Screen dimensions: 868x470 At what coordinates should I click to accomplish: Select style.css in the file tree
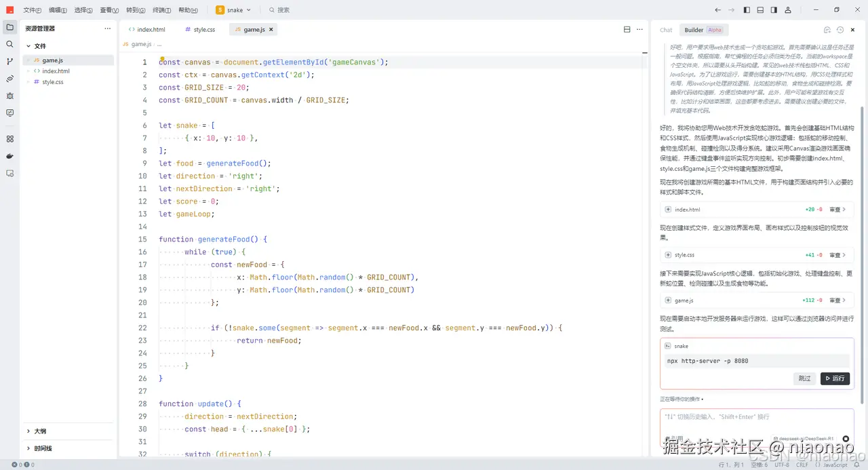pyautogui.click(x=68, y=82)
